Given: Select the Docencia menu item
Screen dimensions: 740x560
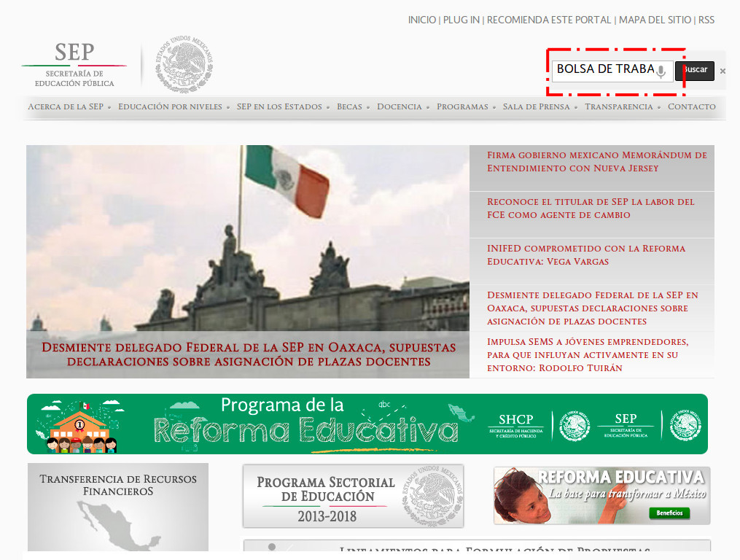Looking at the screenshot, I should [x=400, y=106].
